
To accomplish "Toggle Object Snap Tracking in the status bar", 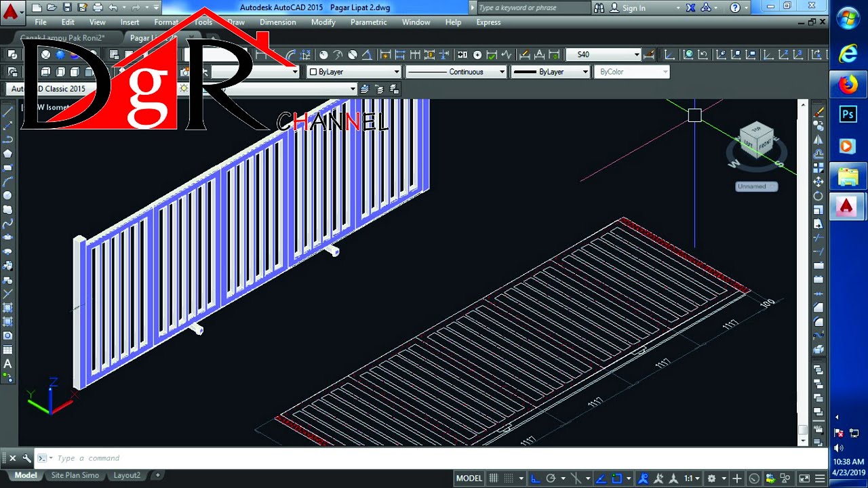I will click(602, 479).
